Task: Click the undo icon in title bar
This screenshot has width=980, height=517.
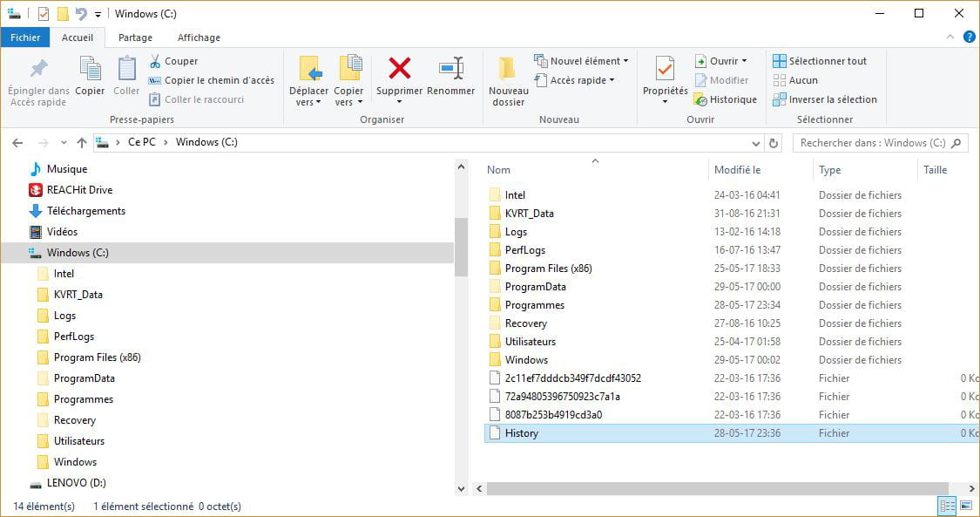Action: pos(81,13)
